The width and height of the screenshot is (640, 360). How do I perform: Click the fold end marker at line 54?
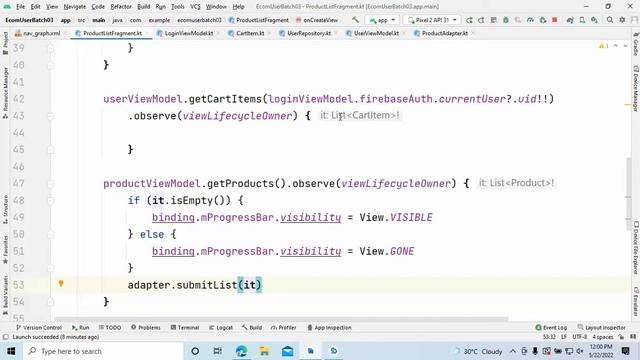50,302
